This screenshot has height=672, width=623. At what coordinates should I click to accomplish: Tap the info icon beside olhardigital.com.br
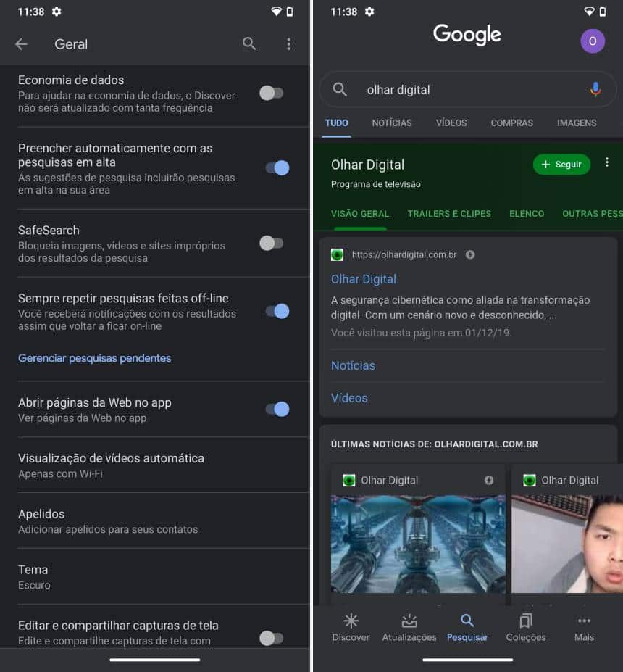click(469, 254)
